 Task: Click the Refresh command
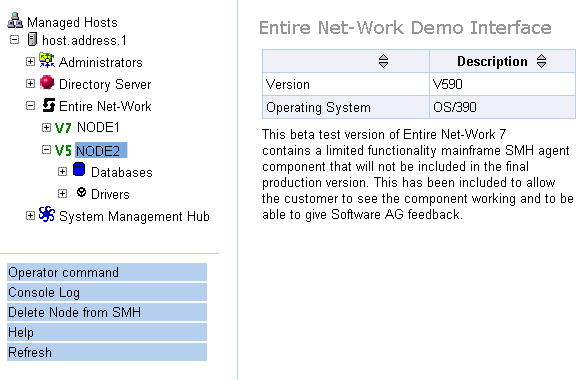point(107,352)
